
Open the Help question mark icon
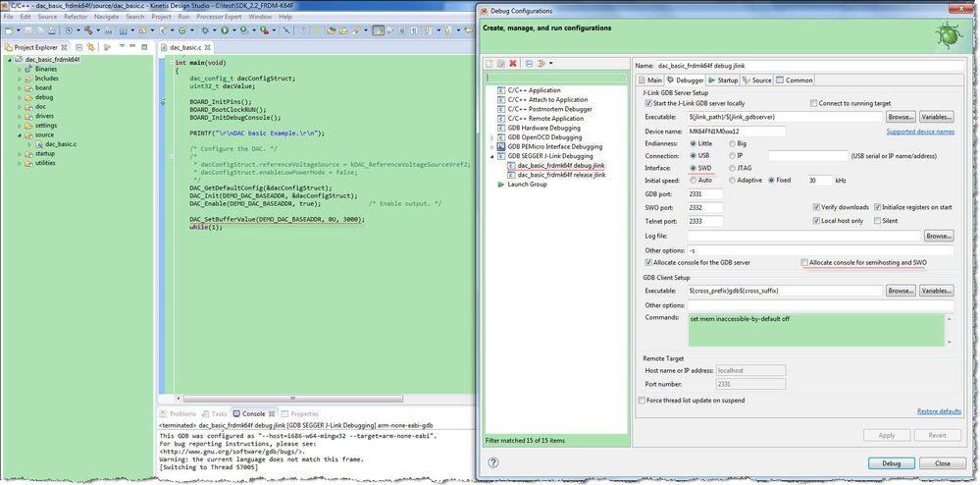coord(493,463)
